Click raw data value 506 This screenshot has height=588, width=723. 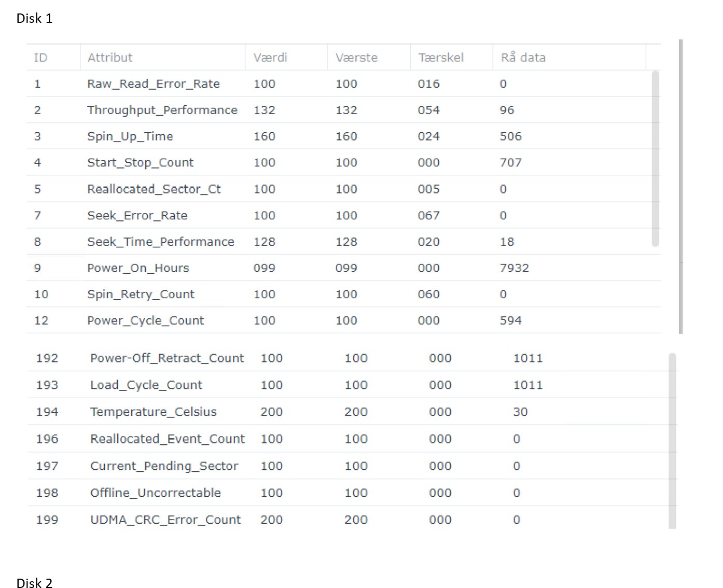pos(511,136)
